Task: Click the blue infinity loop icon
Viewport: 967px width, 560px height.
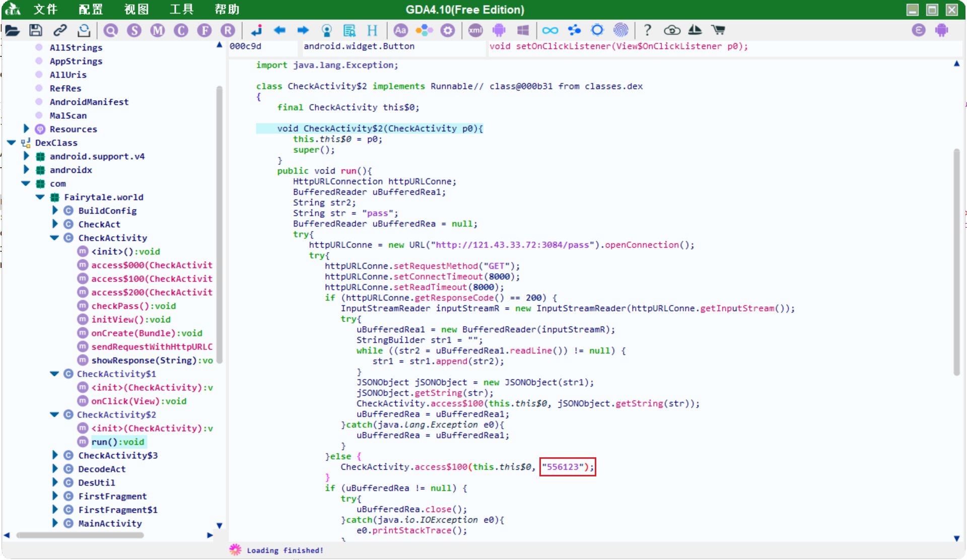Action: pyautogui.click(x=550, y=30)
